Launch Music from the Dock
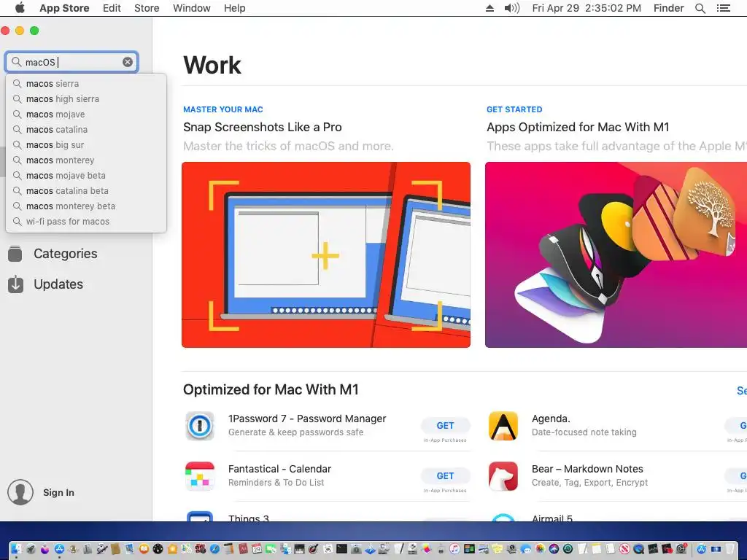The image size is (747, 560). [x=454, y=549]
